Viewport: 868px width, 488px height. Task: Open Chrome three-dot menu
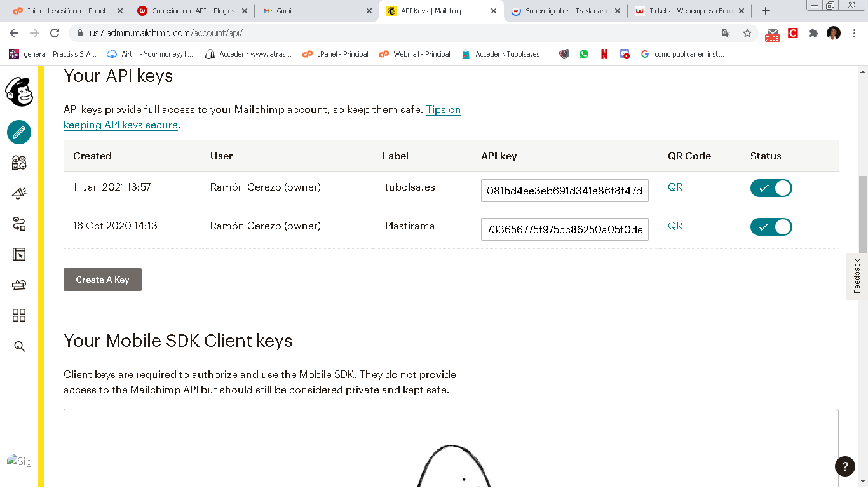pos(854,33)
